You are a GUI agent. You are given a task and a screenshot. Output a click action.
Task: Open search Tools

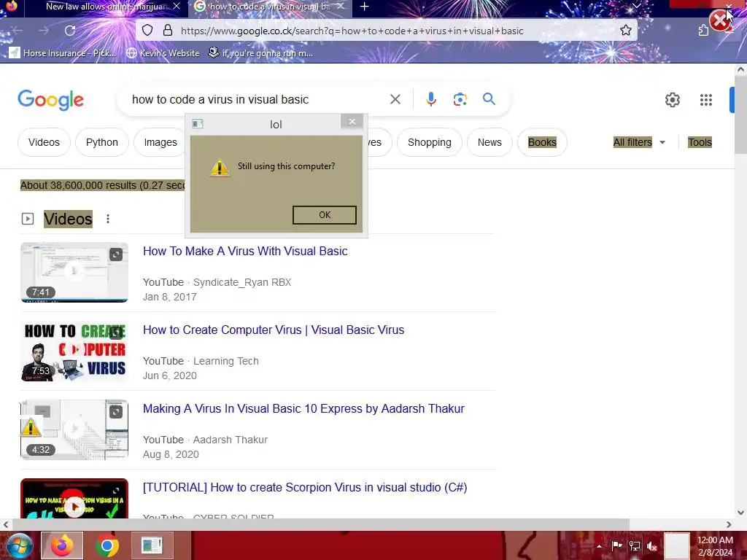coord(700,142)
